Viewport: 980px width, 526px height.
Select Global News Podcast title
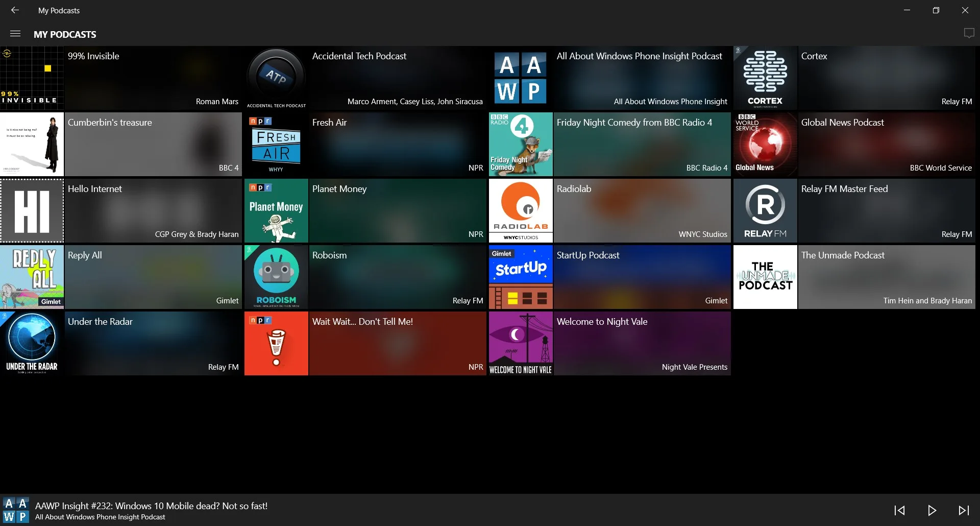[843, 123]
